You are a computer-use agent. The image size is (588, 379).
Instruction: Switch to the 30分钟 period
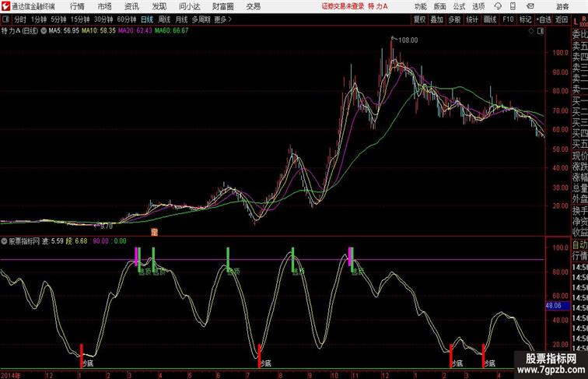pyautogui.click(x=103, y=19)
